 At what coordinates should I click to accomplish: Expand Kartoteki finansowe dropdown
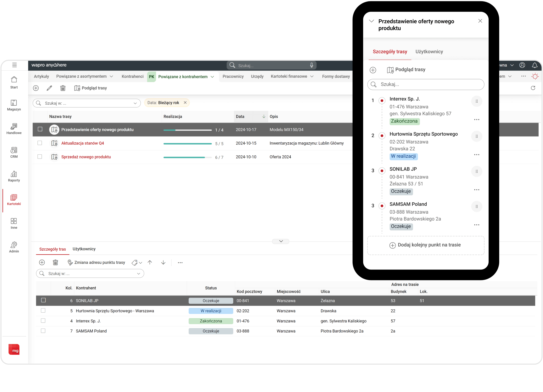(312, 76)
